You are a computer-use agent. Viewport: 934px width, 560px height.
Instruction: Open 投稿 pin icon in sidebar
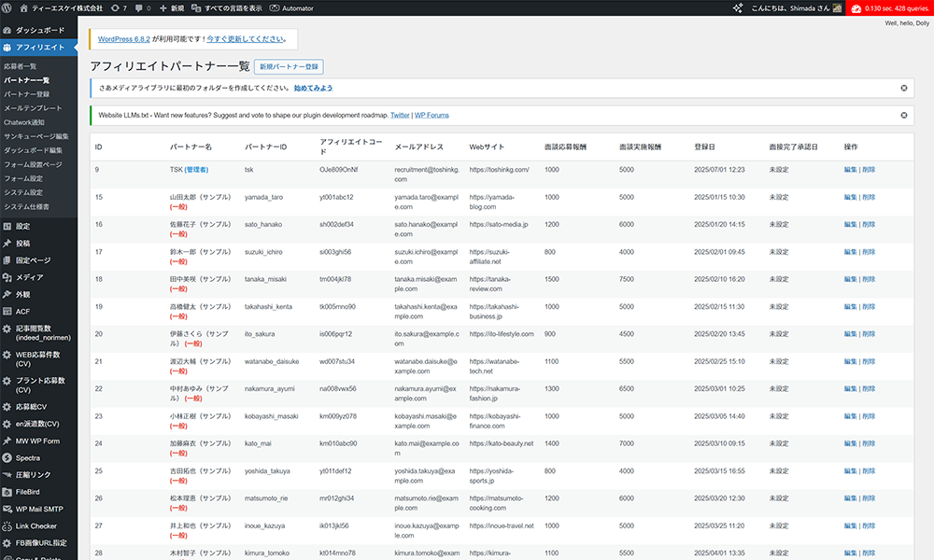point(7,244)
